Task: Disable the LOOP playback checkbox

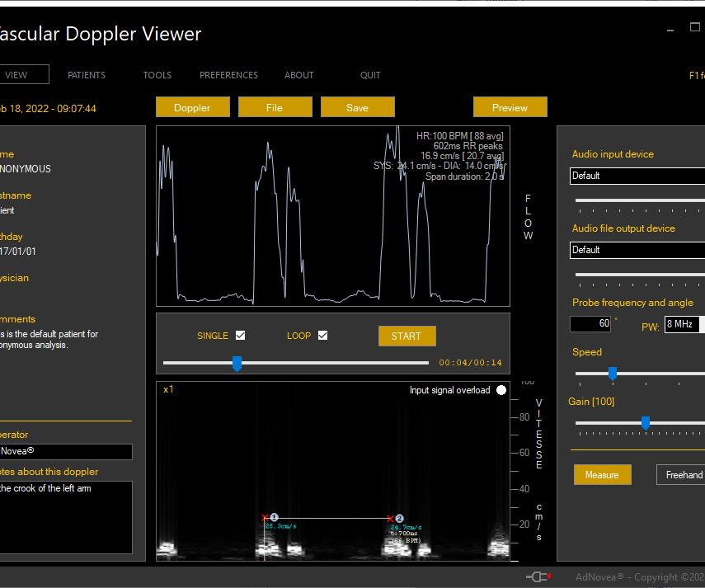Action: click(x=322, y=335)
